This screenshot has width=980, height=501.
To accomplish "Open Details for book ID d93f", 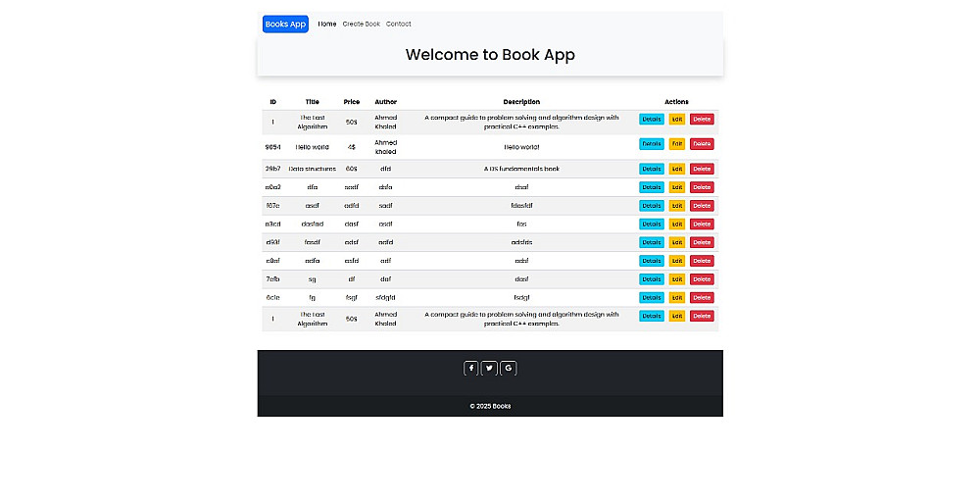I will 652,242.
